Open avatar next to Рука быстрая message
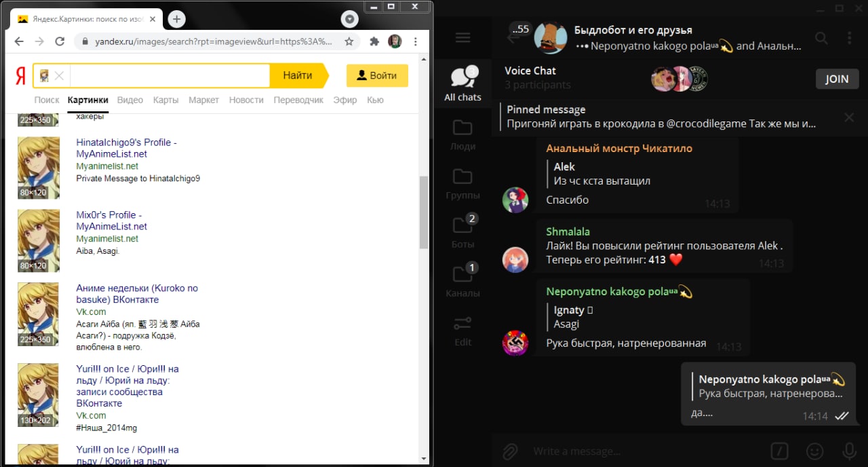The width and height of the screenshot is (868, 467). pyautogui.click(x=515, y=343)
